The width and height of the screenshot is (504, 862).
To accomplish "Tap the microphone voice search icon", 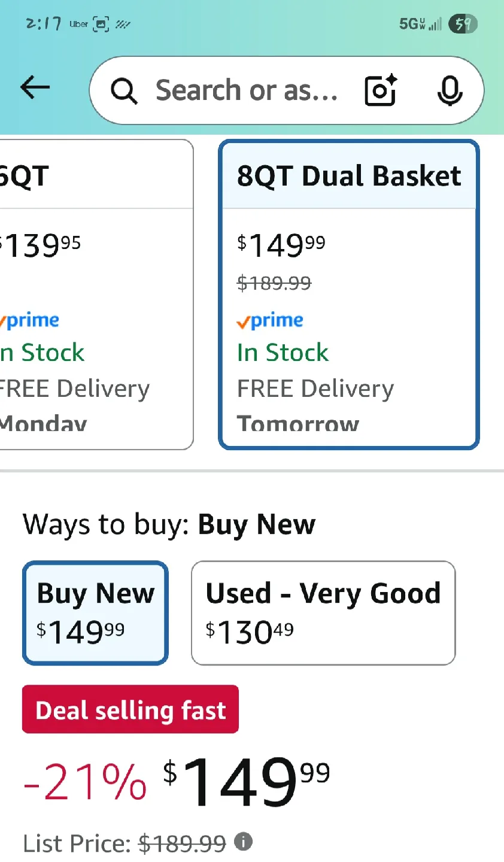I will [450, 90].
